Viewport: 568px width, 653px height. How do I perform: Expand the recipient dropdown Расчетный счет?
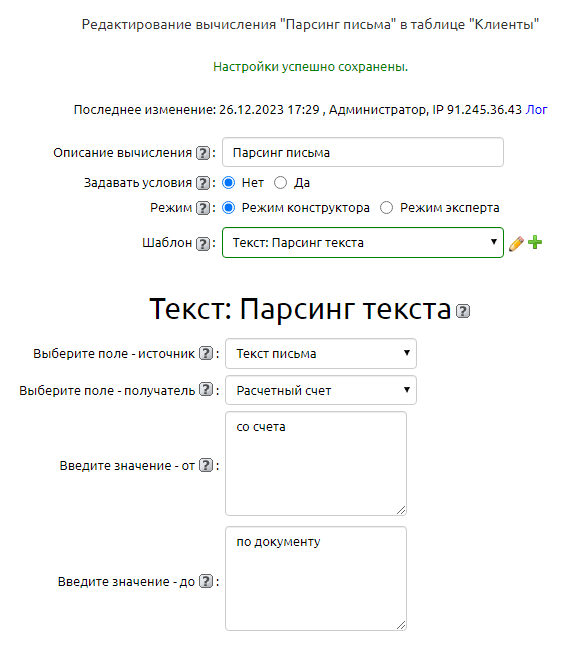click(x=321, y=390)
